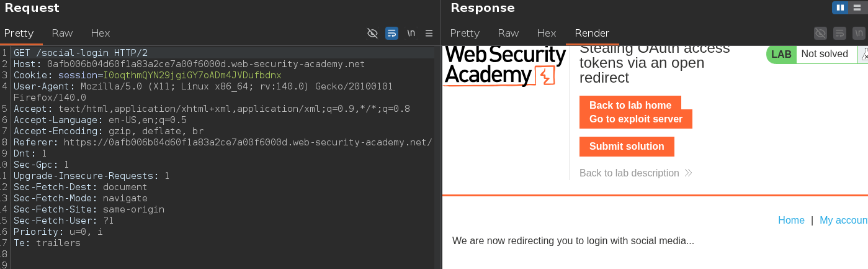Viewport: 868px width, 269px height.
Task: Click Submit solution button
Action: coord(627,147)
